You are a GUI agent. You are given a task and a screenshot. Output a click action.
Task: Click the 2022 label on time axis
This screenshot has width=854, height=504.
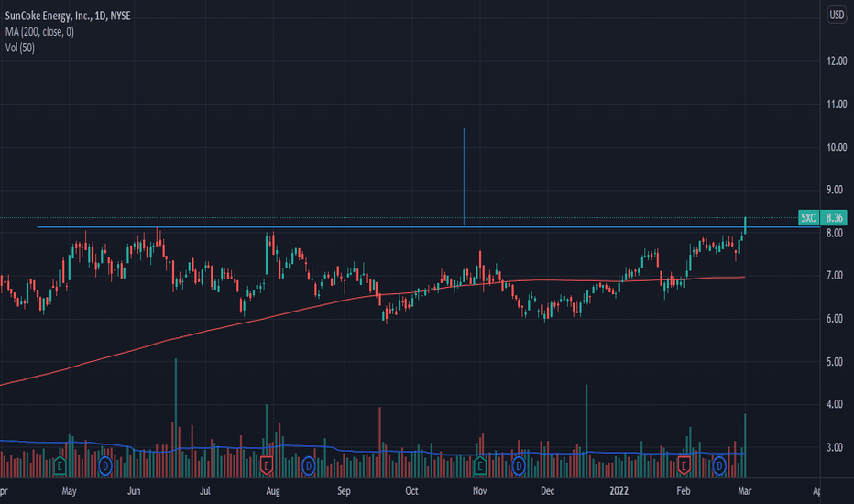(x=619, y=491)
